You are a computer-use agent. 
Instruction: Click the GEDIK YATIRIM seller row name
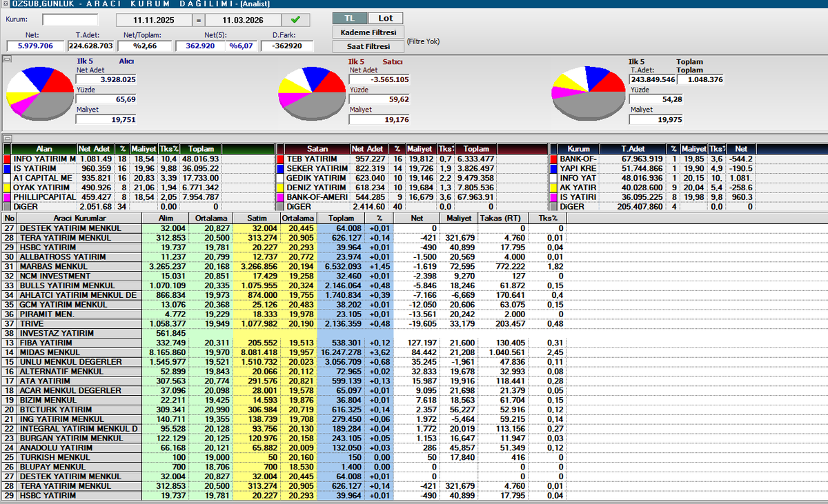tap(316, 178)
